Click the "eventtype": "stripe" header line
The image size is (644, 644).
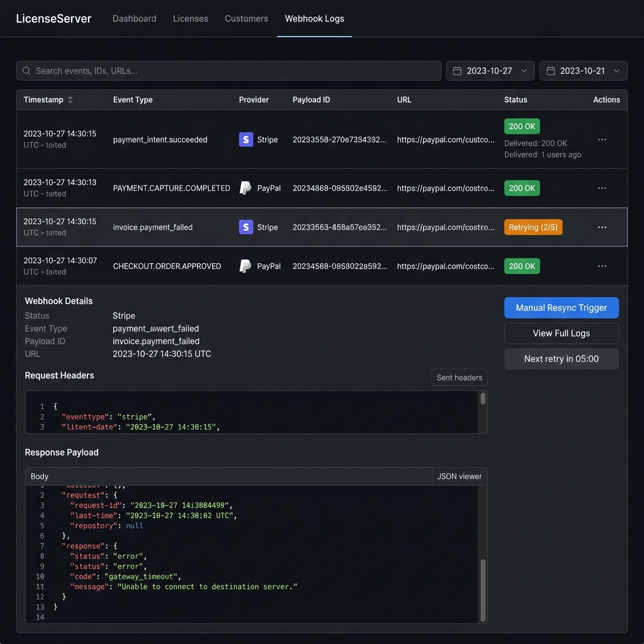click(108, 417)
